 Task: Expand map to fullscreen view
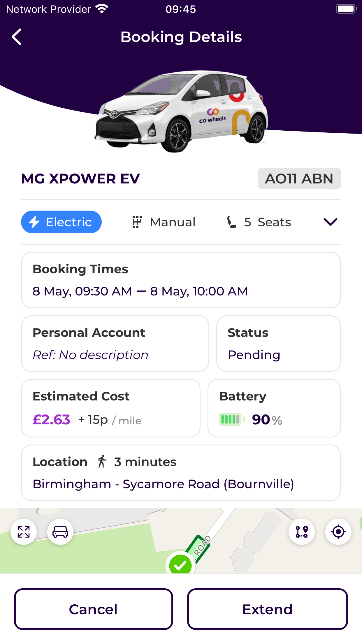tap(24, 532)
